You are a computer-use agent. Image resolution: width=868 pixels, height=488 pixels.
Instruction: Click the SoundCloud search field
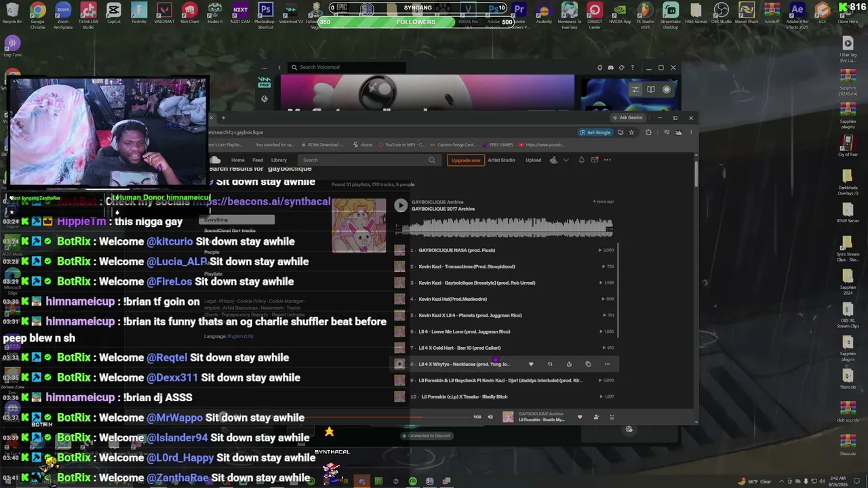[x=369, y=160]
